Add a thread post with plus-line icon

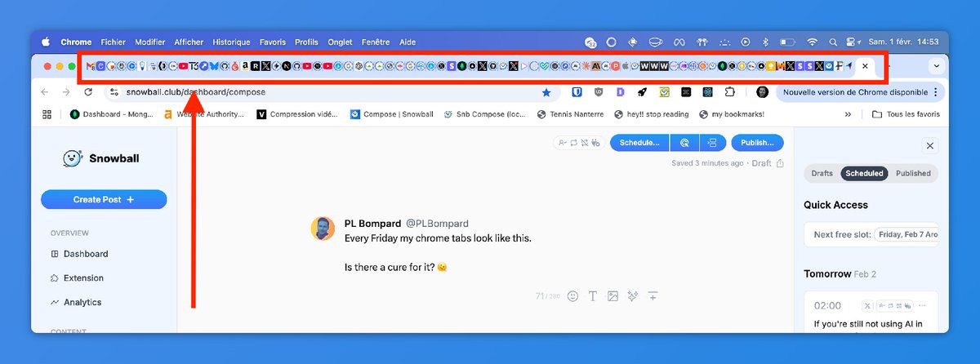[653, 295]
